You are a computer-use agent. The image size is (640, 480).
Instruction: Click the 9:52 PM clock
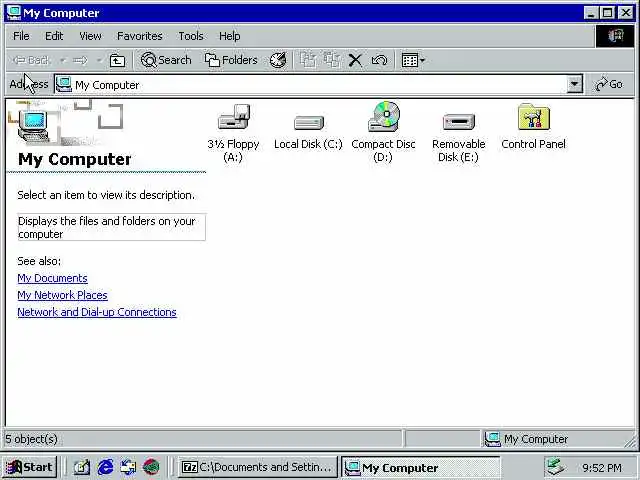(602, 467)
